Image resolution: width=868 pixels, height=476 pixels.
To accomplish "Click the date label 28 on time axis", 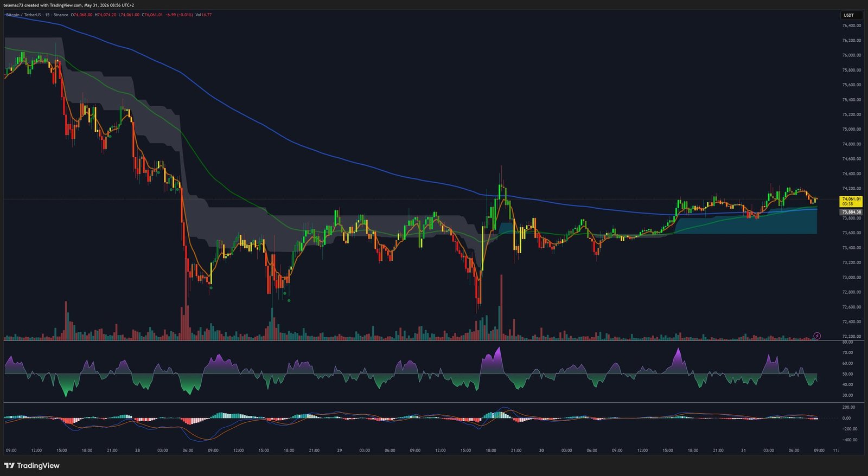I will coord(137,451).
